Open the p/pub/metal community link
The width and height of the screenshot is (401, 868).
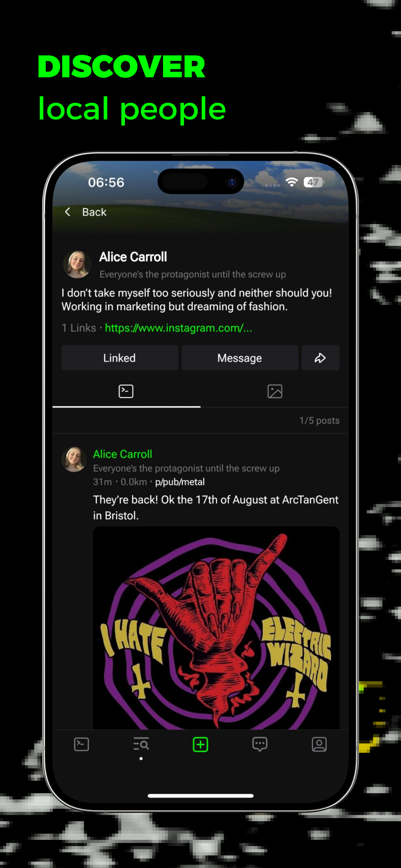point(180,482)
